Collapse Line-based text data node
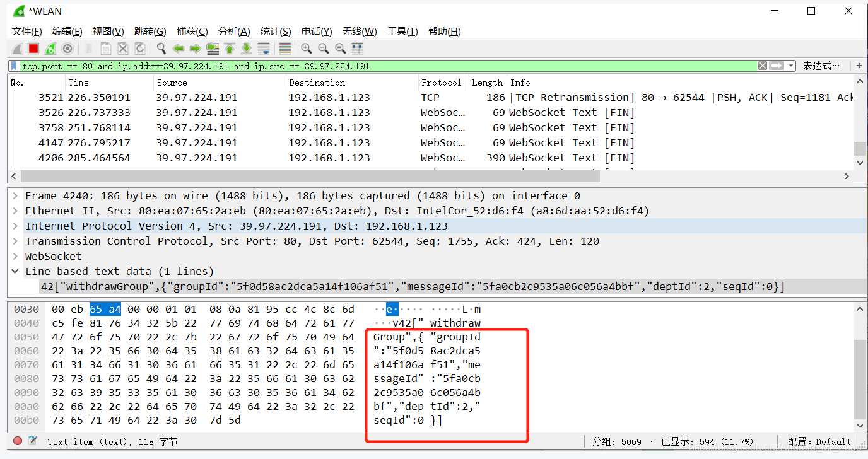The height and width of the screenshot is (459, 868). tap(15, 272)
